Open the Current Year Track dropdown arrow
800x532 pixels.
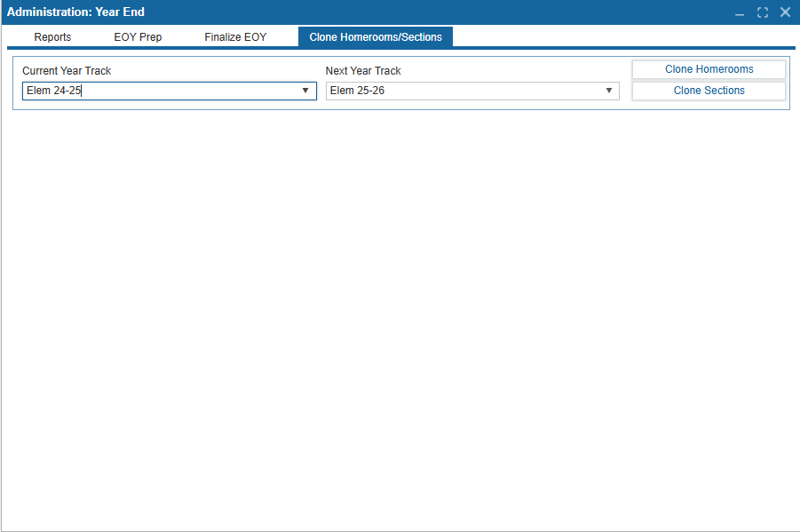click(x=305, y=91)
